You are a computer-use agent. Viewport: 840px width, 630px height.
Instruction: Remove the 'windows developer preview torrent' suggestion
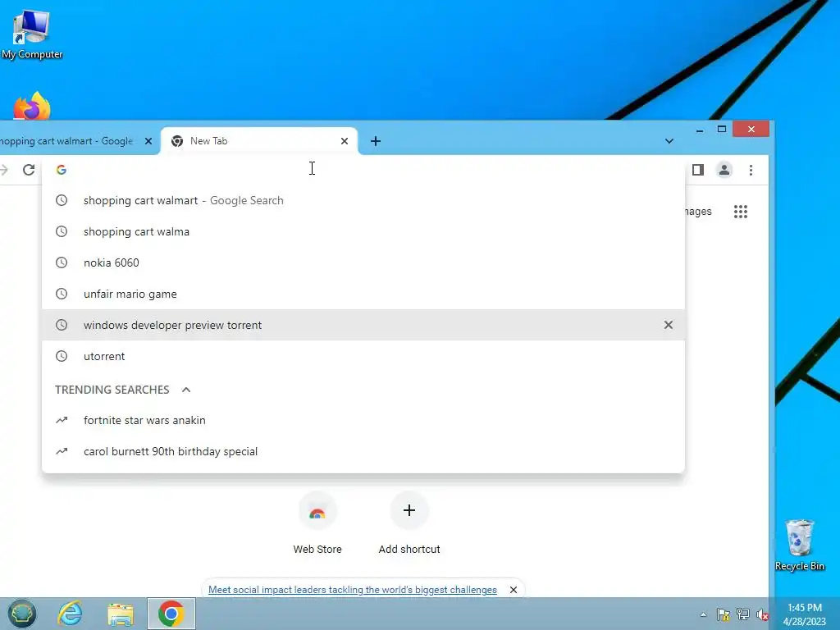coord(668,325)
